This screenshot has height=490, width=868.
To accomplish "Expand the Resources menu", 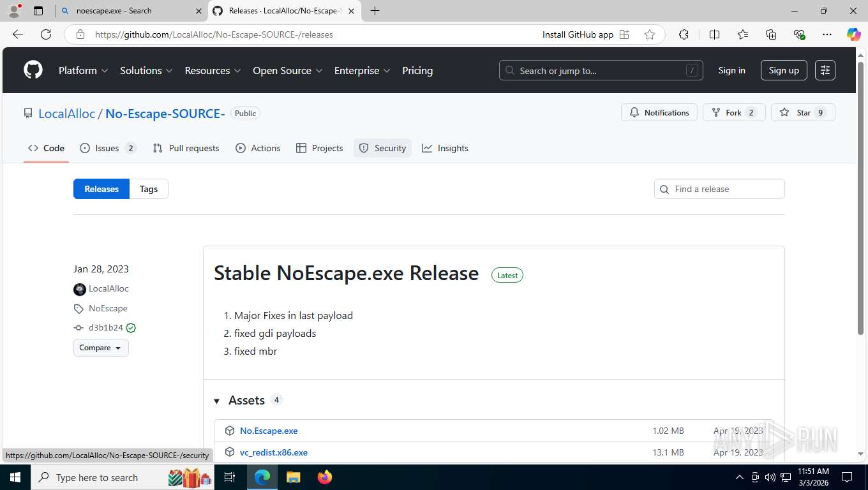I will click(x=213, y=70).
